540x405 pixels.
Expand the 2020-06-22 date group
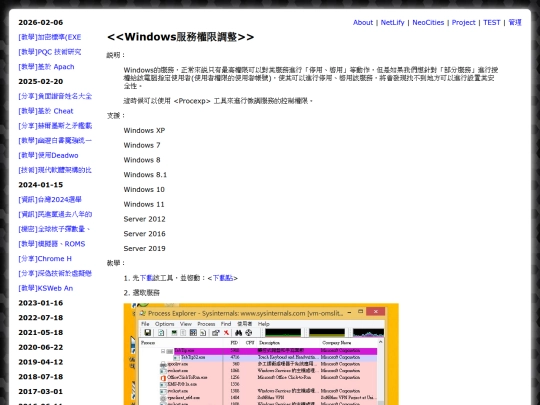coord(41,347)
